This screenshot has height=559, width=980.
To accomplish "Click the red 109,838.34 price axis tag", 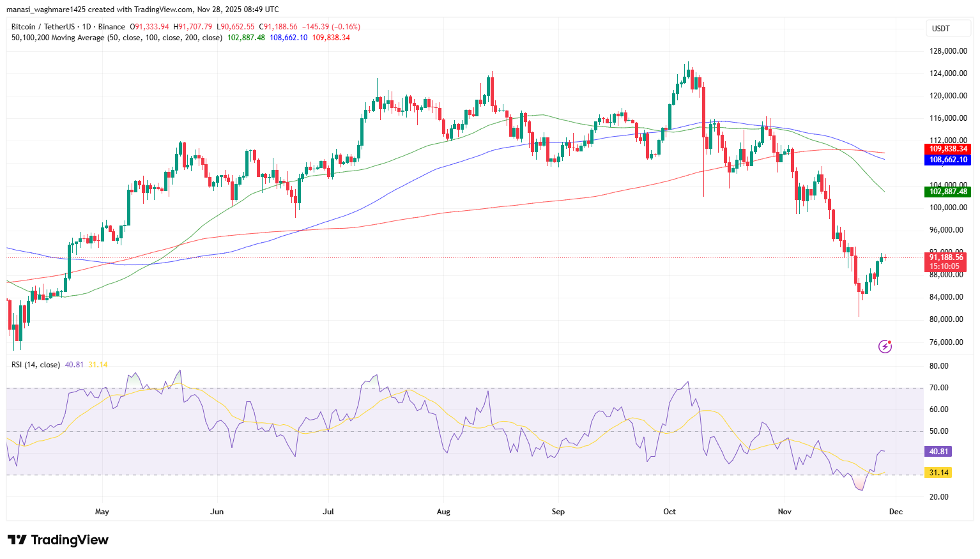I will pyautogui.click(x=947, y=149).
